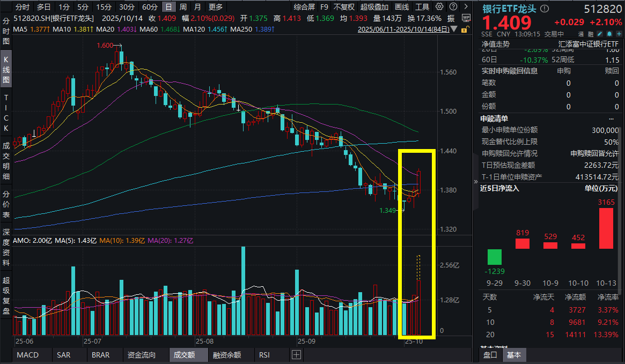Click the F9 button on the toolbar
Screen dimensions: 625x364
(x=323, y=7)
